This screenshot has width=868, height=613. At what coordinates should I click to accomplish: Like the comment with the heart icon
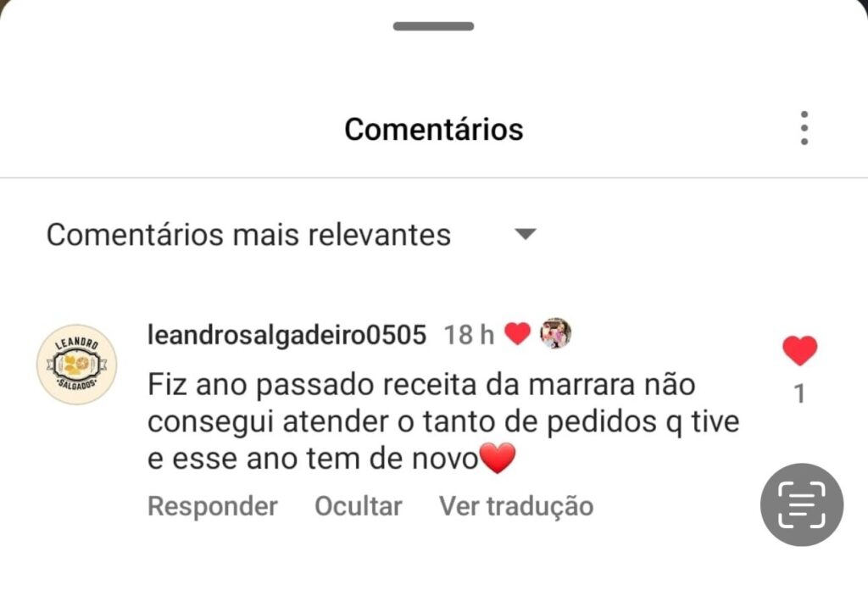(x=799, y=350)
